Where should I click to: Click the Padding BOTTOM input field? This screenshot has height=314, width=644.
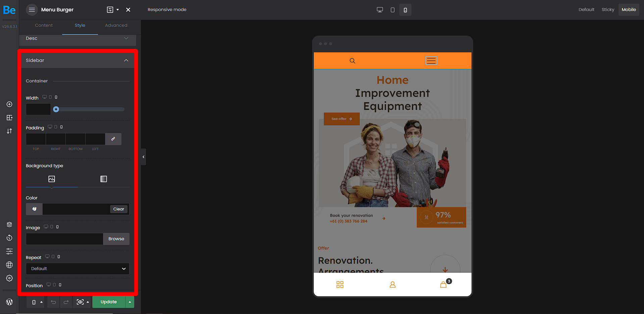(x=76, y=139)
